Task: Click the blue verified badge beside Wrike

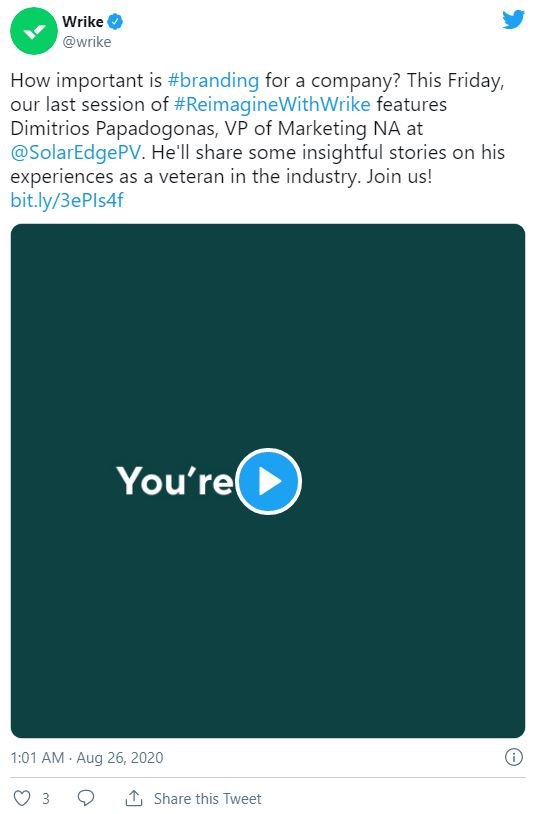Action: point(115,22)
